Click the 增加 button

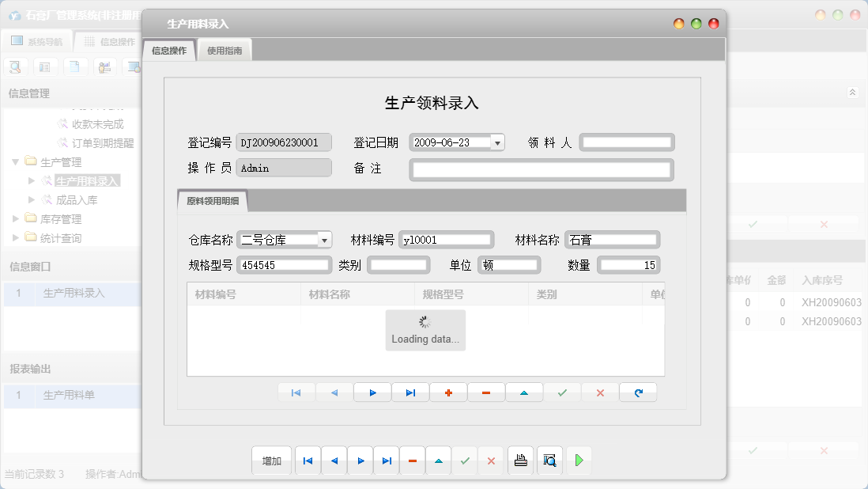271,460
